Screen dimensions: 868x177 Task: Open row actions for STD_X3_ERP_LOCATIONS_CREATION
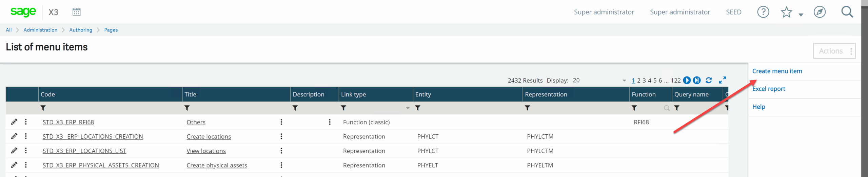pos(26,136)
